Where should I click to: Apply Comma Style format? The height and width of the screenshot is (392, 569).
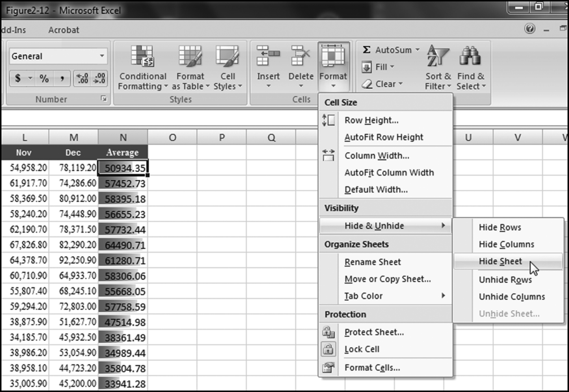pos(62,78)
